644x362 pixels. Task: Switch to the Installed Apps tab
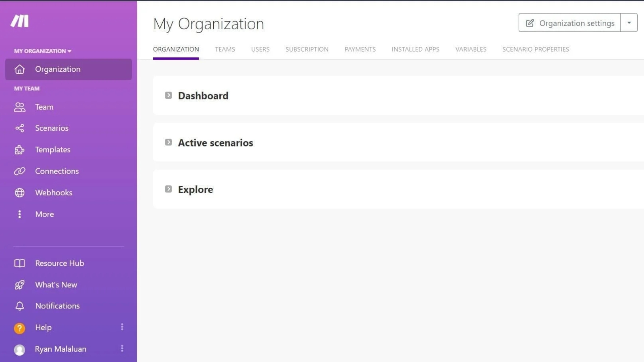tap(415, 49)
